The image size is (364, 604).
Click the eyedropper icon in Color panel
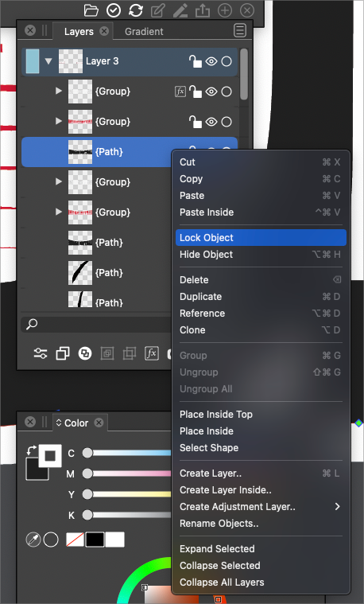(33, 540)
